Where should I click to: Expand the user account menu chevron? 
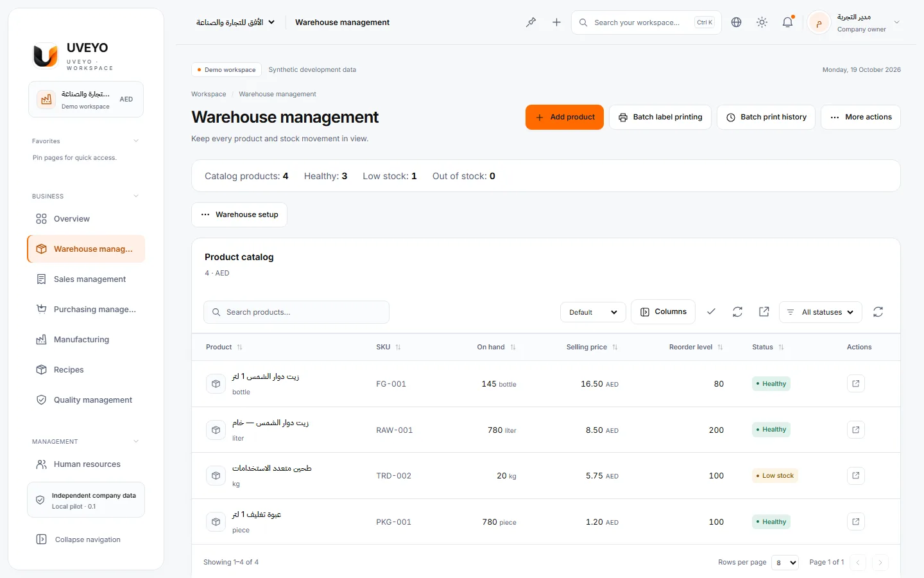896,22
